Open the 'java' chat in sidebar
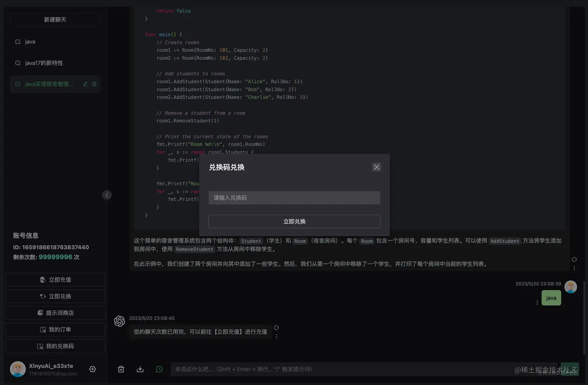The width and height of the screenshot is (588, 385). pos(55,42)
